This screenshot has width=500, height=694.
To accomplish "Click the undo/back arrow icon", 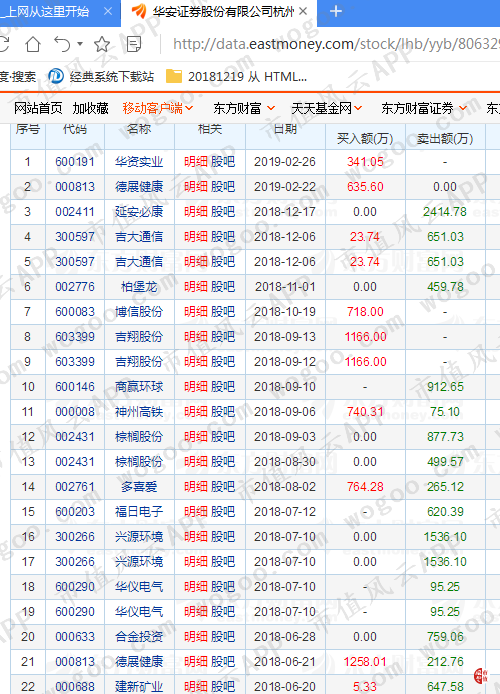I will point(62,44).
